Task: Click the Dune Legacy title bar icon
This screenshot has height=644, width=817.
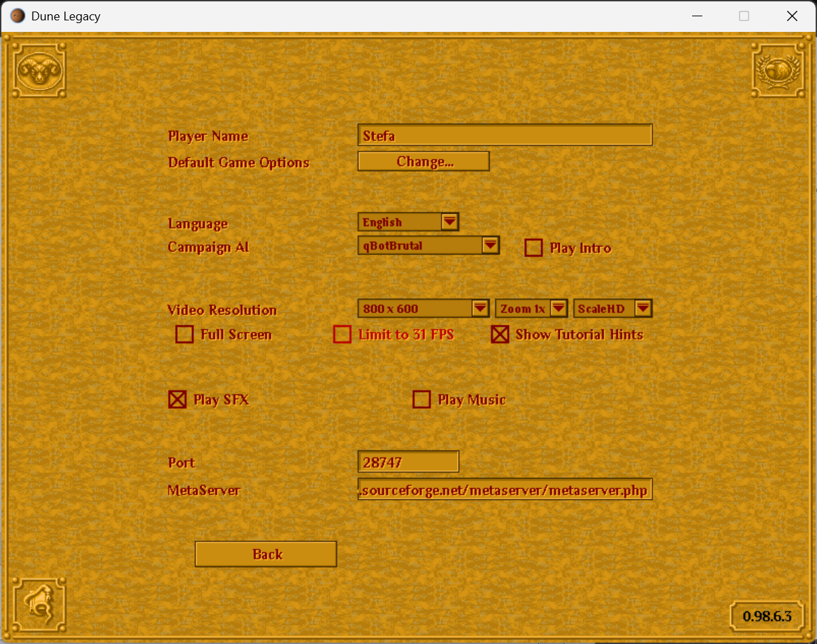Action: (18, 16)
